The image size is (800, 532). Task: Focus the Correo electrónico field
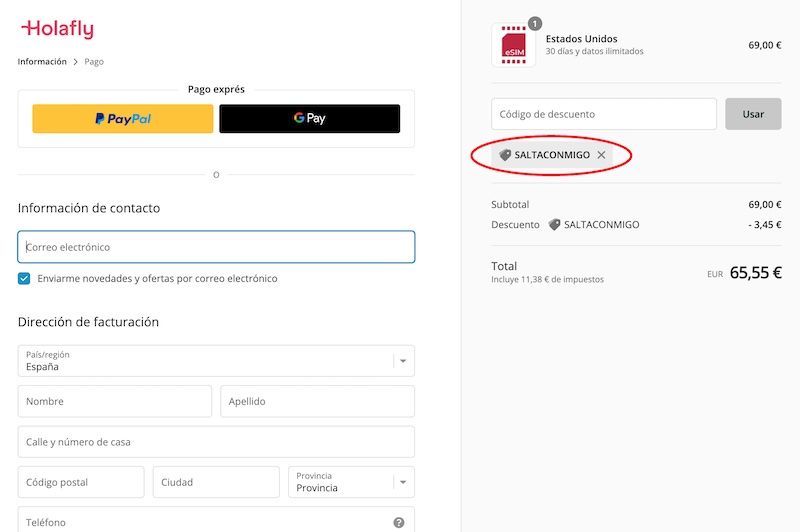coord(216,247)
